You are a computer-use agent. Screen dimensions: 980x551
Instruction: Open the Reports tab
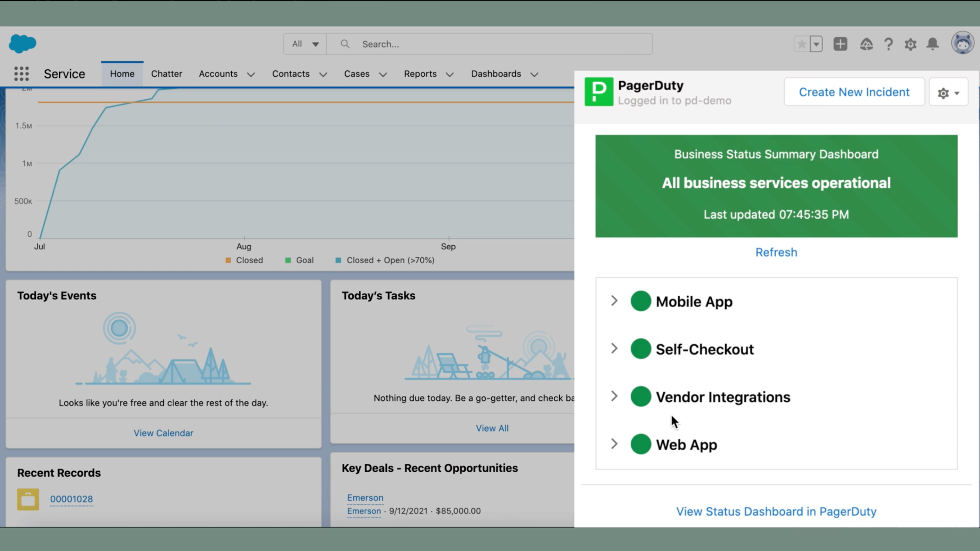click(420, 74)
